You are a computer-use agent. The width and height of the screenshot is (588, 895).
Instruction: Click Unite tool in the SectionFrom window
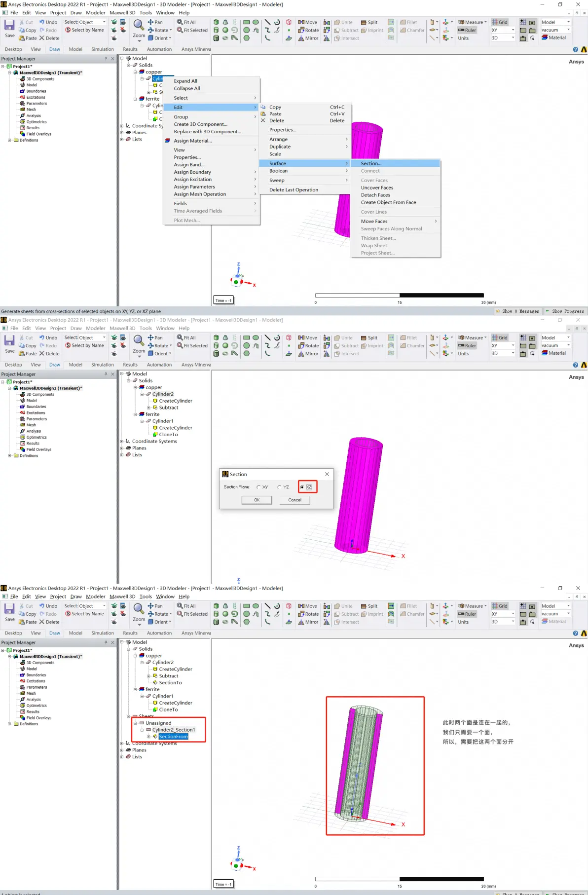click(343, 606)
